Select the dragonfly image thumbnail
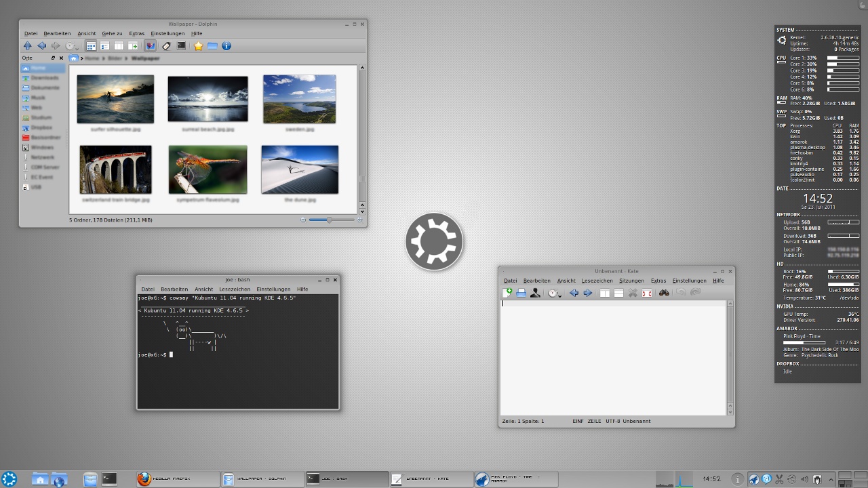 [208, 169]
